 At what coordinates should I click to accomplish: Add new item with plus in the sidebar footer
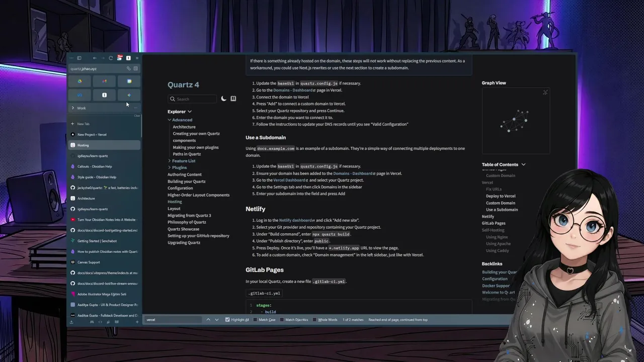pos(137,322)
